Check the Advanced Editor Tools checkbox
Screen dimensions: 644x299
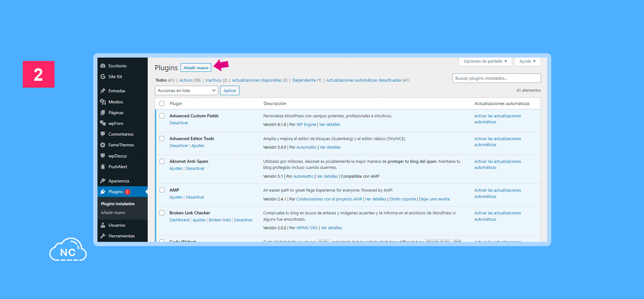pos(162,138)
